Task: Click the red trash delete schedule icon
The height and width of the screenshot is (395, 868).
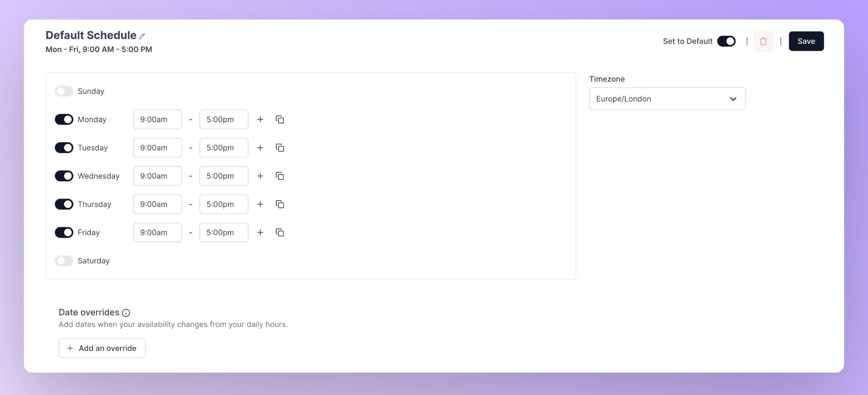Action: [763, 41]
